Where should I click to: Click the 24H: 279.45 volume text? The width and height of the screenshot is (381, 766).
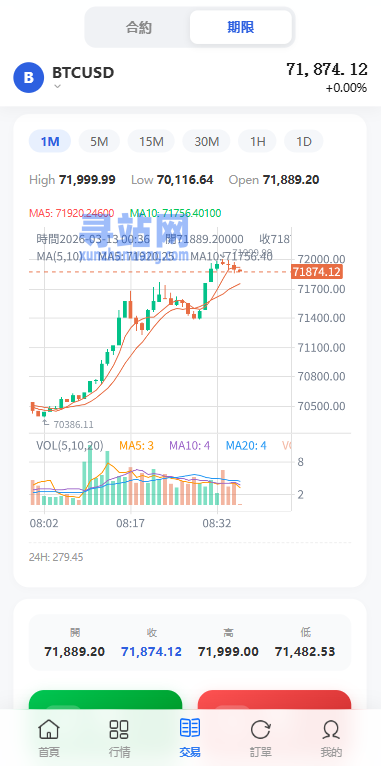56,557
